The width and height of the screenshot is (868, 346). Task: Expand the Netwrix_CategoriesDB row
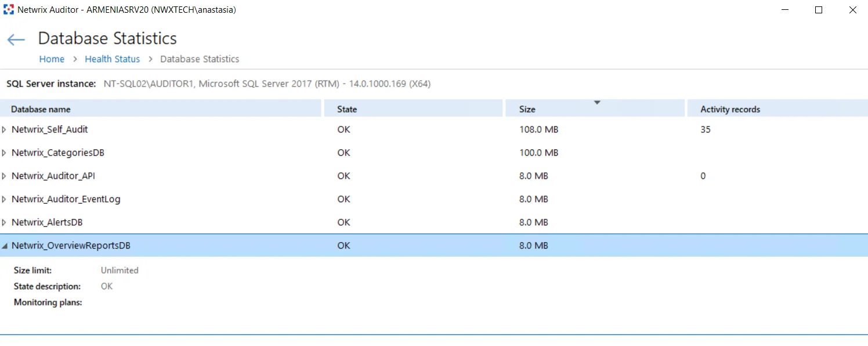pos(5,153)
